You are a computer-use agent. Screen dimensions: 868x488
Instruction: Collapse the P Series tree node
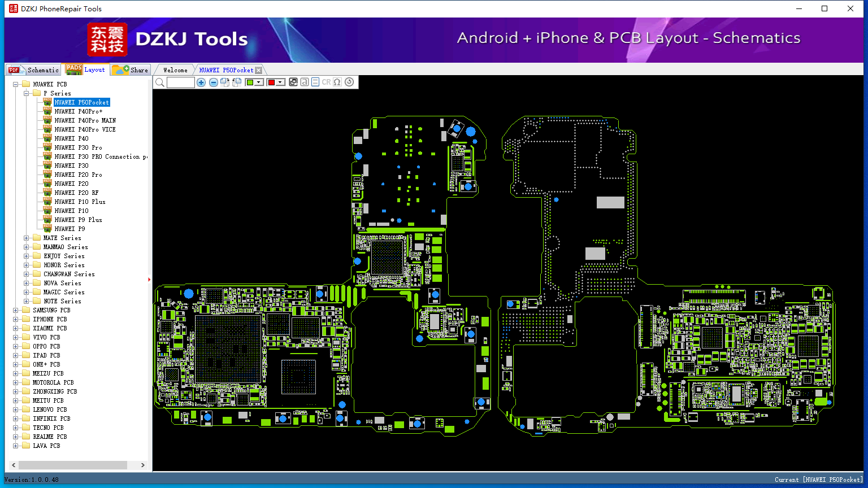(x=27, y=93)
